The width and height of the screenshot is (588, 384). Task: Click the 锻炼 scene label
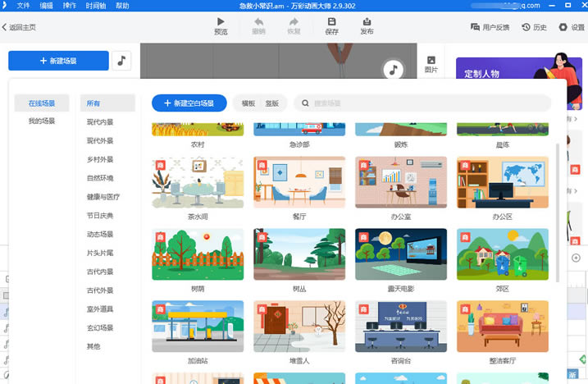point(401,144)
